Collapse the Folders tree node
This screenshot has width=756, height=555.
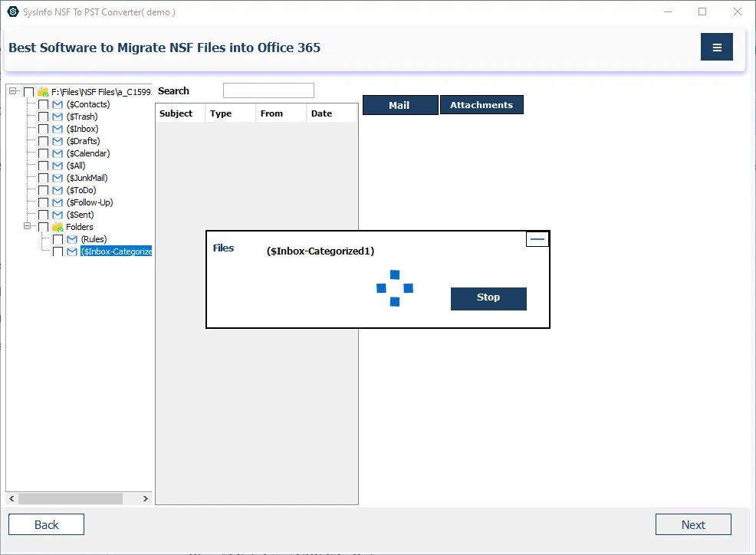coord(28,227)
